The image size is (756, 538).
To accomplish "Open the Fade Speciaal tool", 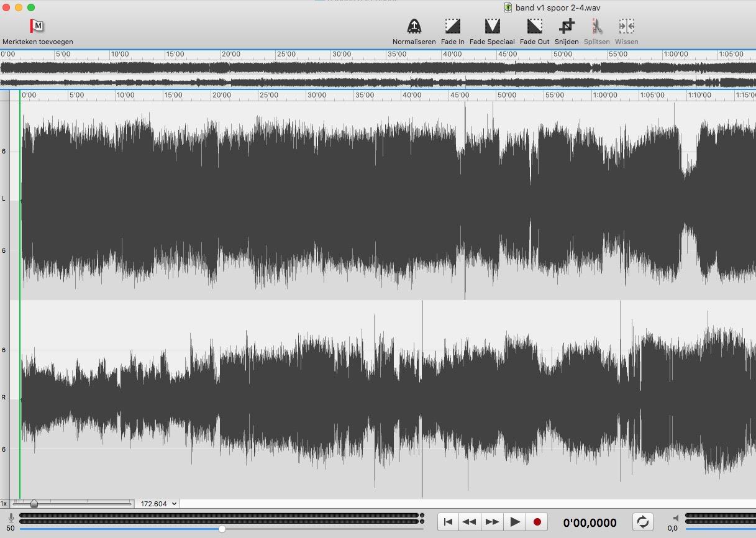I will (x=492, y=27).
